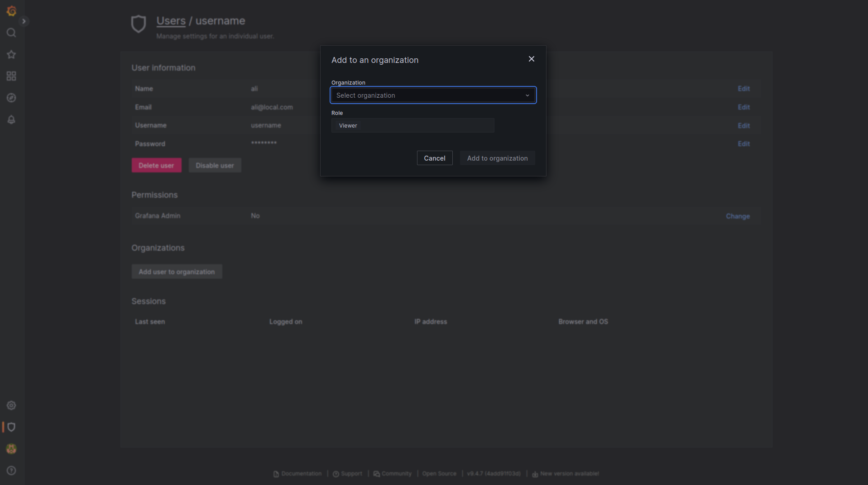Click the v9.4.7 version footer link

(x=494, y=474)
